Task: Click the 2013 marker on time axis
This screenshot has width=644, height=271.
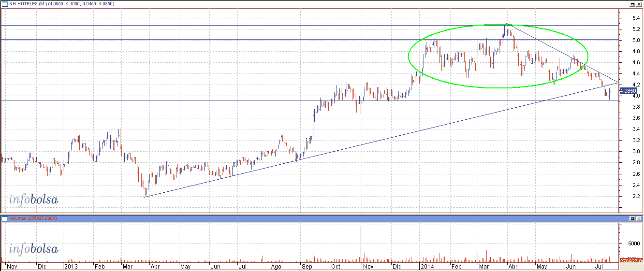Action: coord(71,266)
